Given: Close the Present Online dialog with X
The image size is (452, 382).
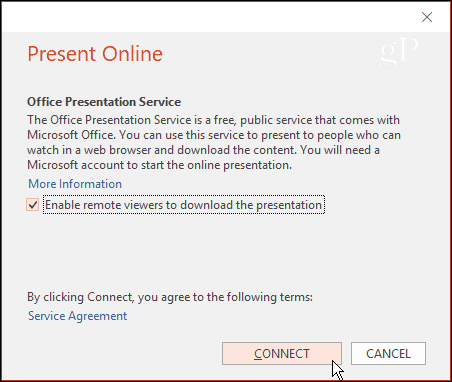Looking at the screenshot, I should point(427,17).
